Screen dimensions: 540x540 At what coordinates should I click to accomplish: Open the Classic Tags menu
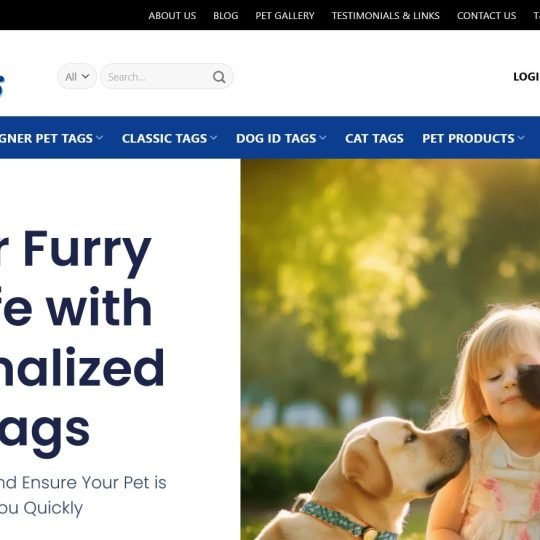164,138
